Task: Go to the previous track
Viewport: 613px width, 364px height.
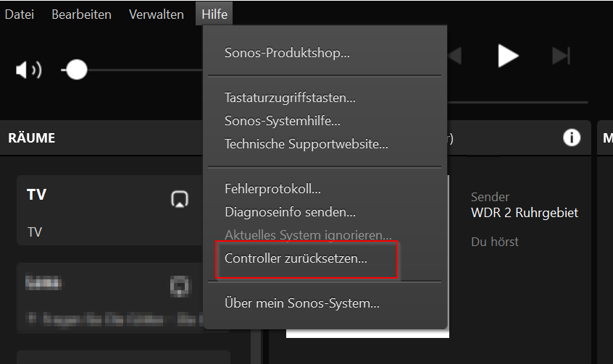Action: pyautogui.click(x=454, y=56)
